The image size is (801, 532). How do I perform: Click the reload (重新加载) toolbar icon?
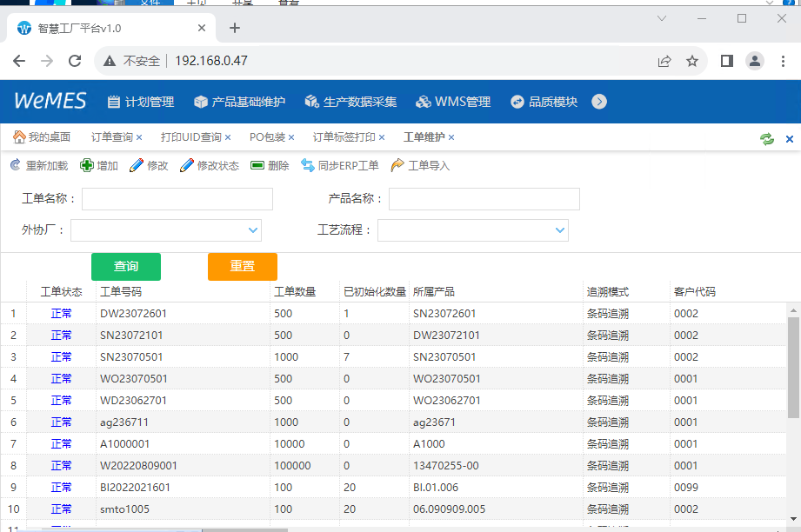click(x=15, y=165)
